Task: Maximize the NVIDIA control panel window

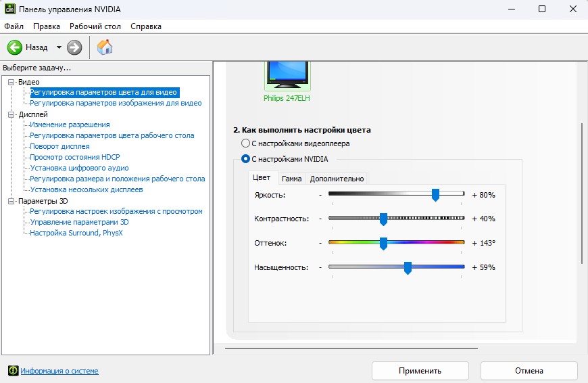Action: pos(542,9)
